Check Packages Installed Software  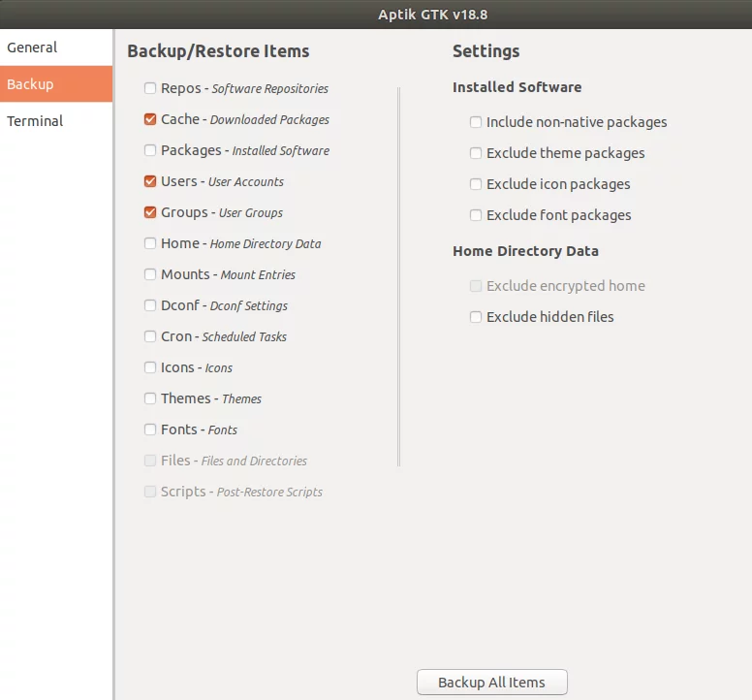150,150
